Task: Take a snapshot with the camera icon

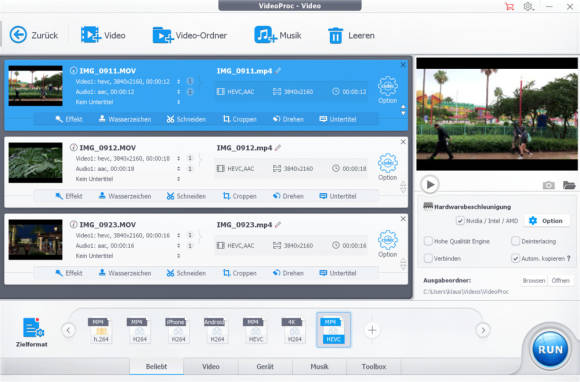Action: [548, 185]
